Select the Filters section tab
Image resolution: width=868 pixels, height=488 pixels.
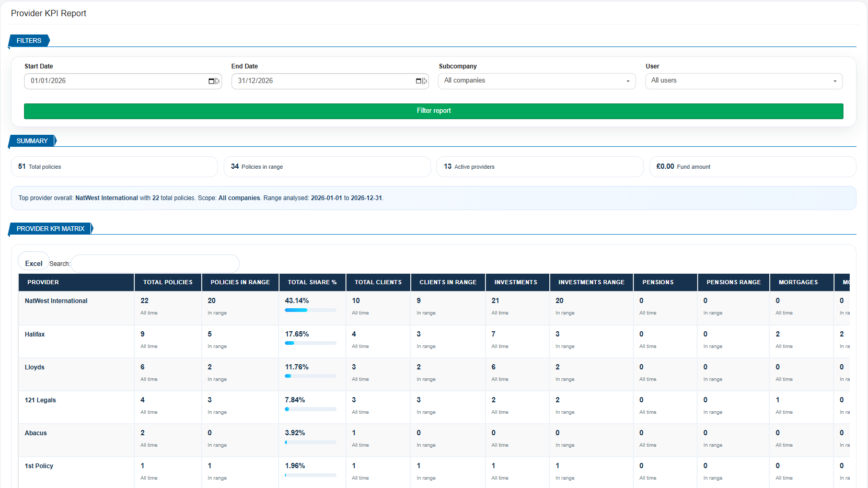coord(29,41)
